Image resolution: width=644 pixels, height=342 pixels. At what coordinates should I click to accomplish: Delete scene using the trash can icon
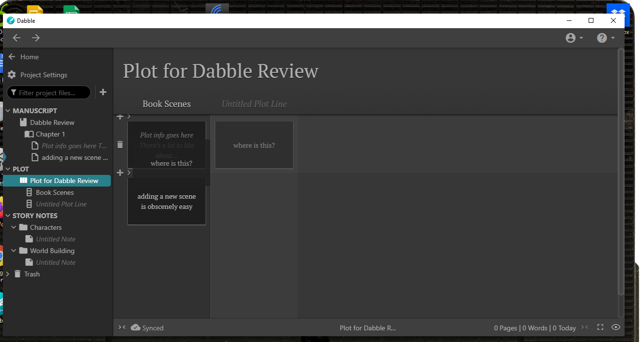pyautogui.click(x=120, y=145)
